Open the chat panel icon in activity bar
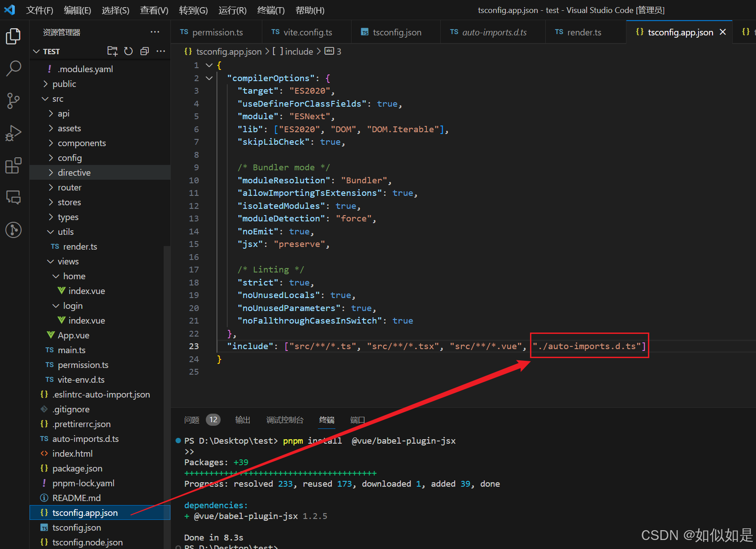Image resolution: width=756 pixels, height=549 pixels. 13,198
